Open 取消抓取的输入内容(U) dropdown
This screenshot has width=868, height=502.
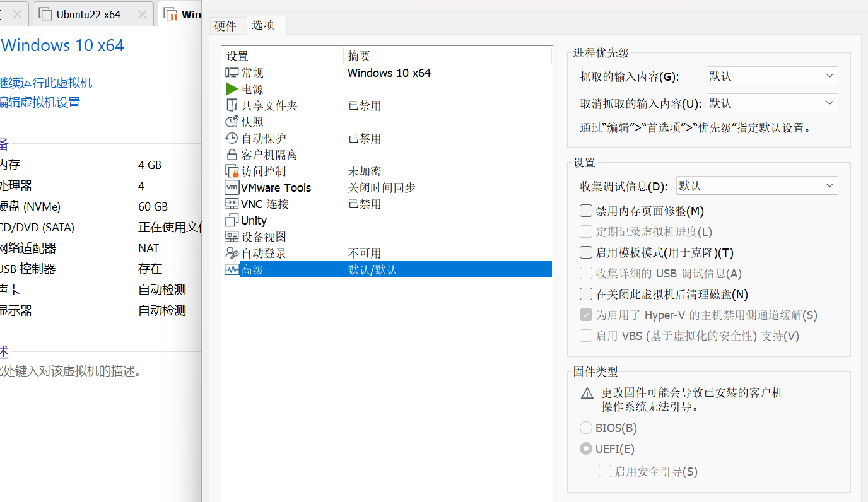(772, 103)
